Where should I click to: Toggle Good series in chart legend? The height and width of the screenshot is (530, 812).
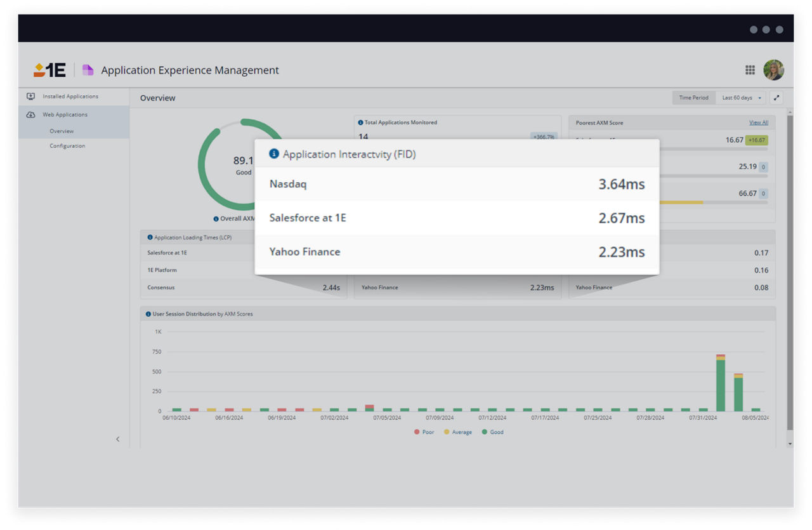pyautogui.click(x=493, y=432)
